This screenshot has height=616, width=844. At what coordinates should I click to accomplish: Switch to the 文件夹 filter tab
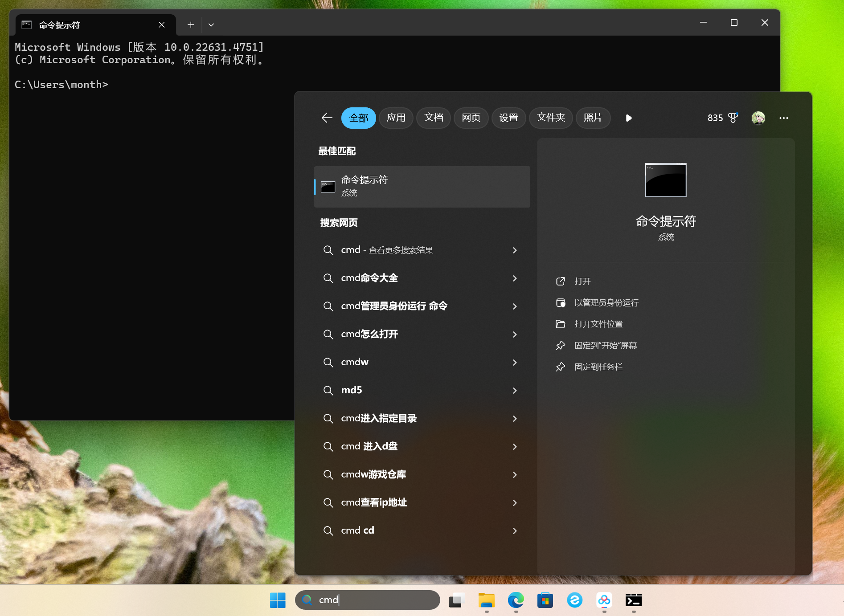pos(551,118)
